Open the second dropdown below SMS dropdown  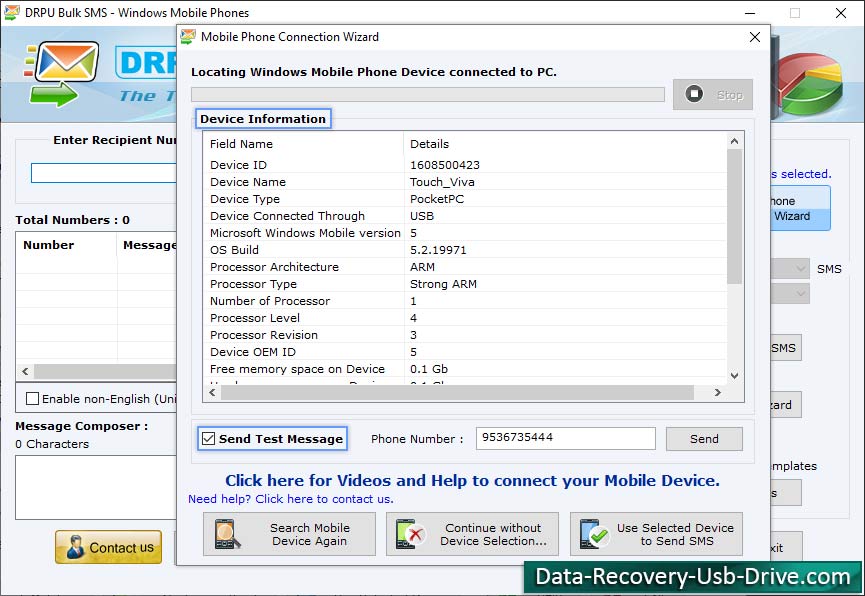(789, 294)
